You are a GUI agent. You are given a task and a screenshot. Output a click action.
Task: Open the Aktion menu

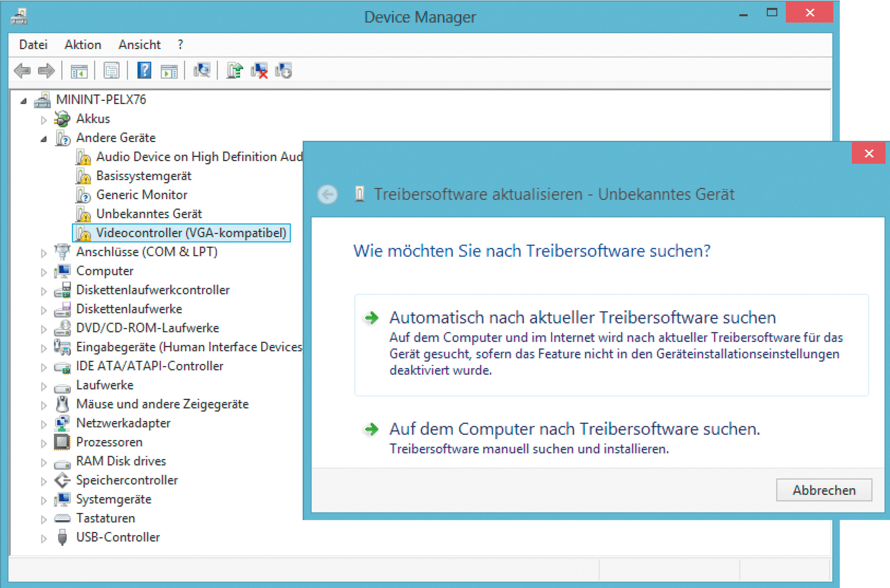[83, 45]
